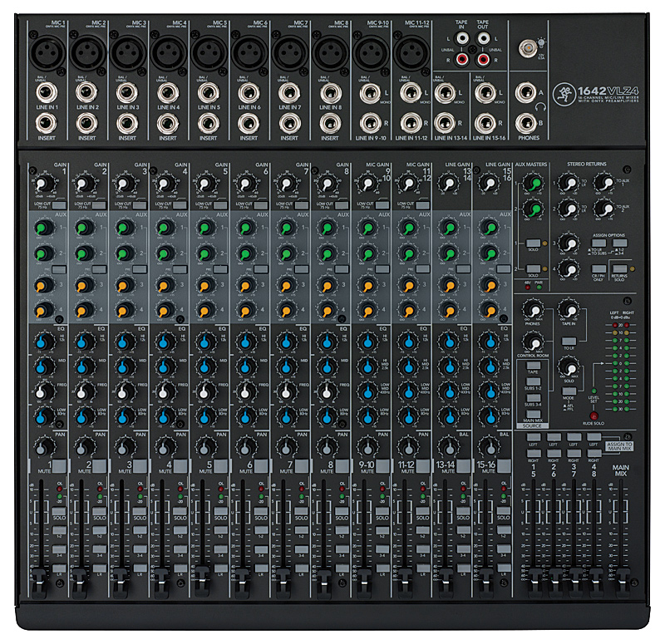Select the channel 2 INSERT jack
This screenshot has height=644, width=665.
87,123
